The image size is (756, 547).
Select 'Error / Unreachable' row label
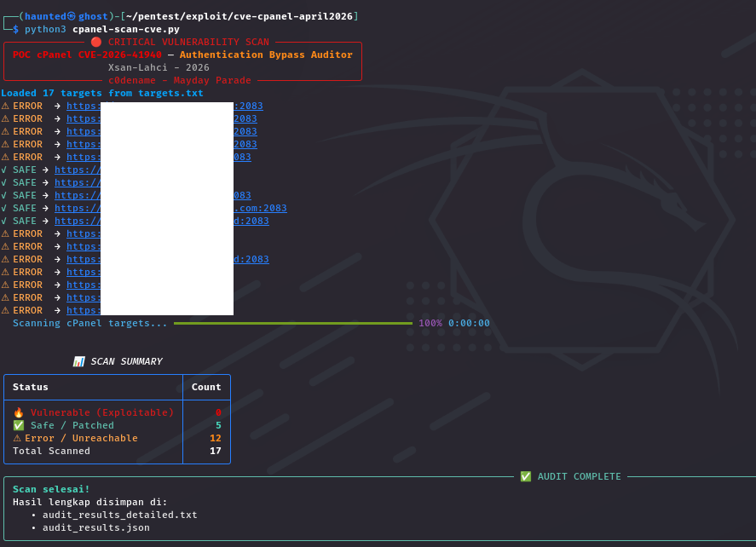pyautogui.click(x=81, y=438)
